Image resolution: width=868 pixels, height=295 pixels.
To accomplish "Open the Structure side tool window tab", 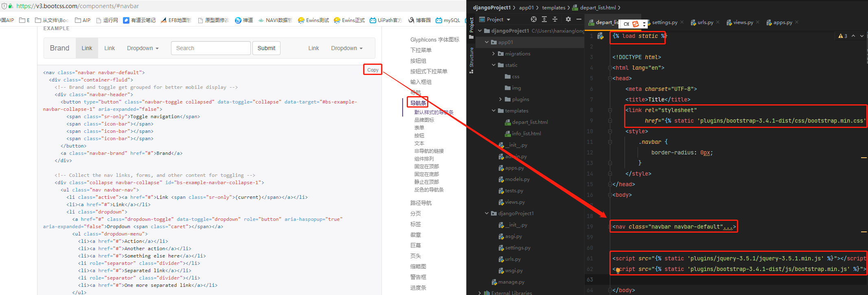I will (x=471, y=60).
